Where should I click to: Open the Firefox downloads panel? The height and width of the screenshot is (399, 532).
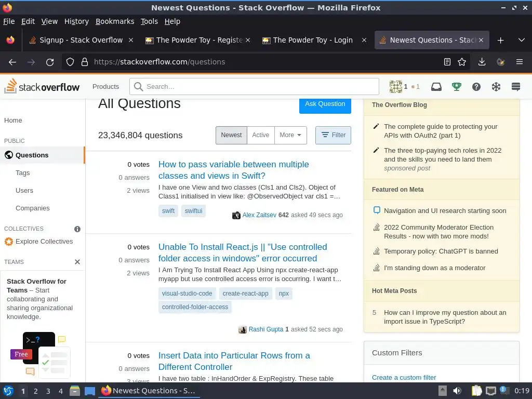tap(482, 62)
